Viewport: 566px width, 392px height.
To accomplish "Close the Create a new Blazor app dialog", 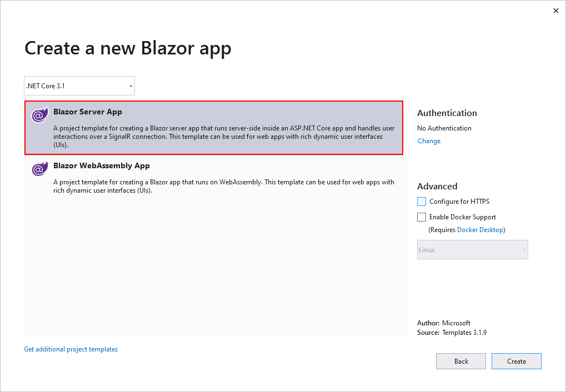I will tap(555, 11).
